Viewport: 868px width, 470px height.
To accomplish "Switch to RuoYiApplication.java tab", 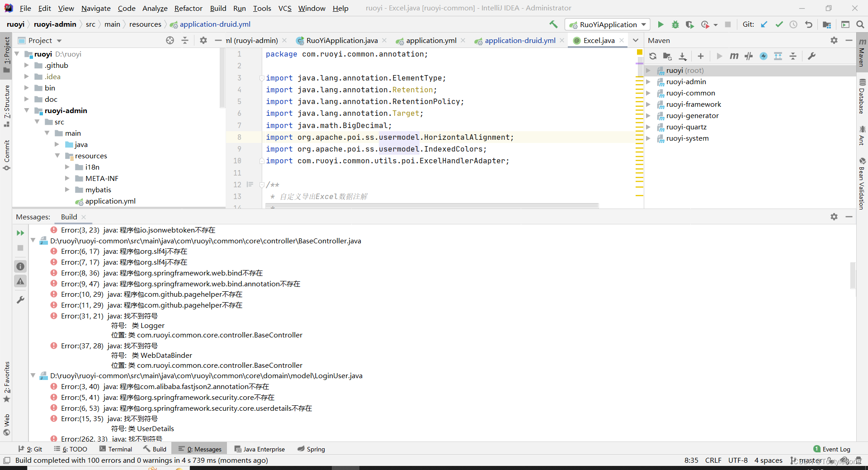I will [x=342, y=40].
